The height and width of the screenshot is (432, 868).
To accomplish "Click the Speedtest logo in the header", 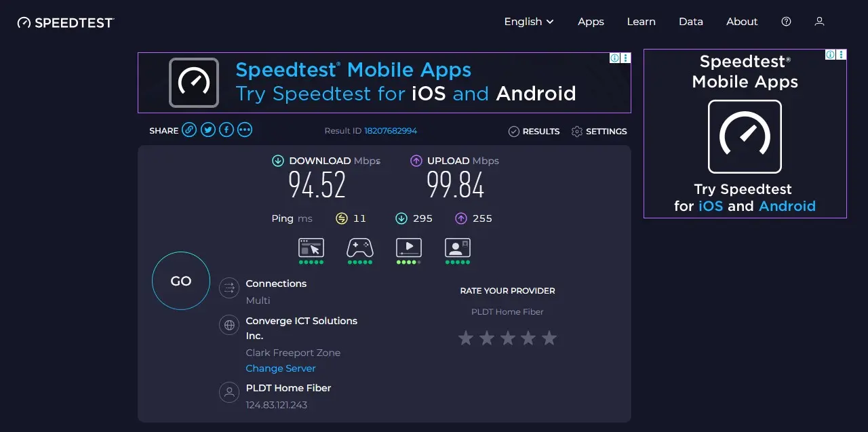I will (66, 22).
